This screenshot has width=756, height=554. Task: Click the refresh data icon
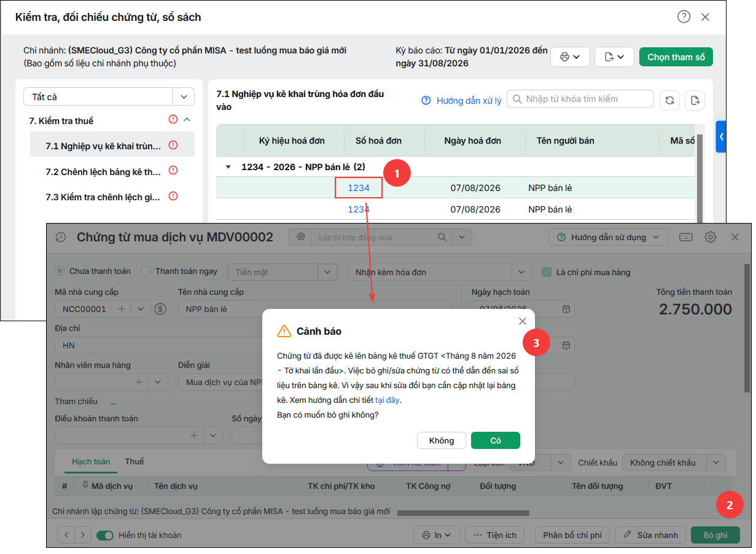(x=669, y=100)
